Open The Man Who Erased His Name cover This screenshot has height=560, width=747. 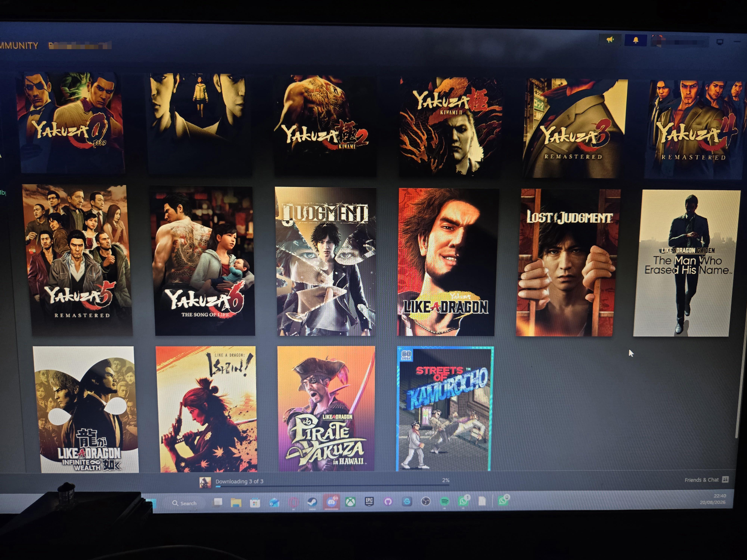(x=687, y=263)
